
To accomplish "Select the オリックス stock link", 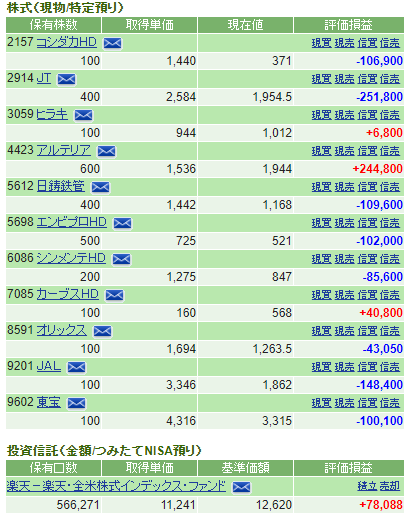I will [61, 330].
